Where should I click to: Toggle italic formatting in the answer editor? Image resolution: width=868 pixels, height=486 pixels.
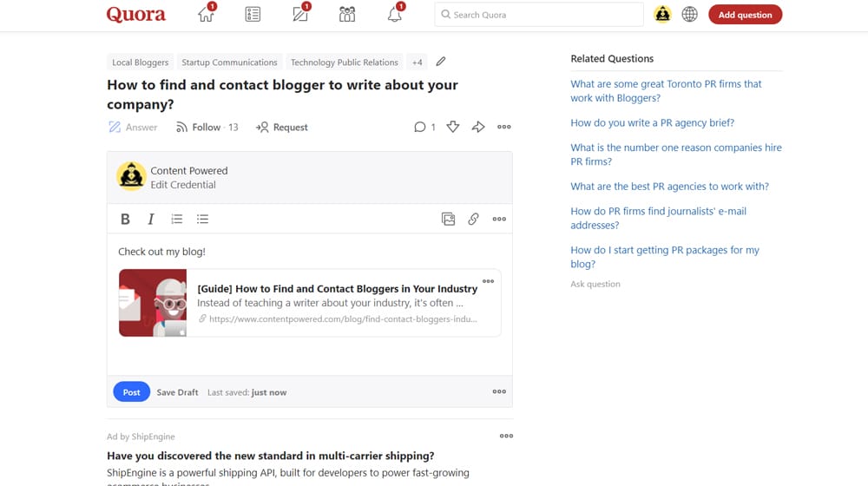(x=150, y=220)
